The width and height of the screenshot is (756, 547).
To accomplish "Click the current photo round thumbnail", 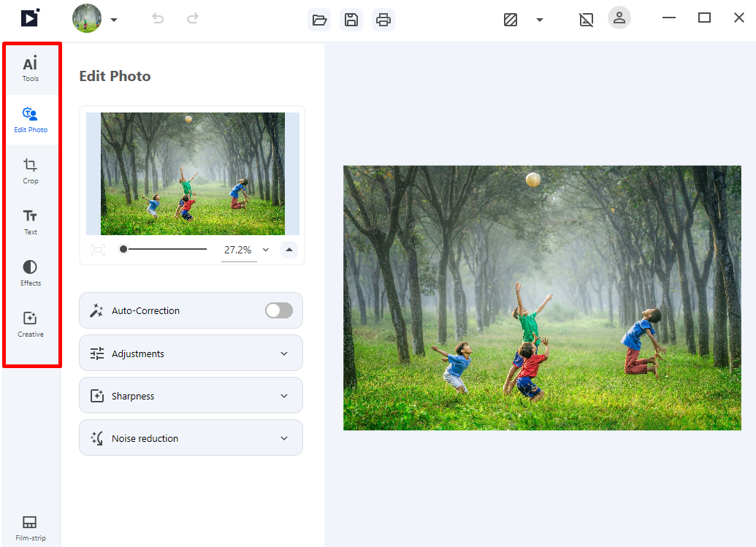I will click(87, 18).
